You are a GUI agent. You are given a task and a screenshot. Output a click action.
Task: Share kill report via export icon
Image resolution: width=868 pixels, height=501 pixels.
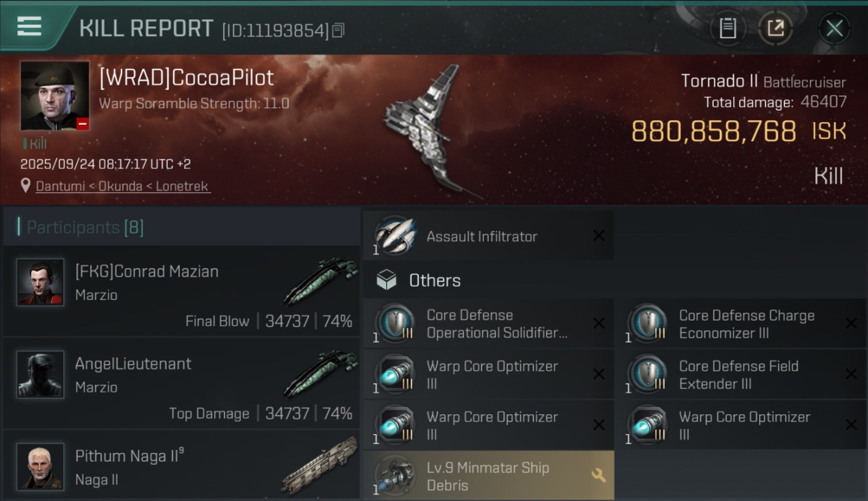pos(775,28)
